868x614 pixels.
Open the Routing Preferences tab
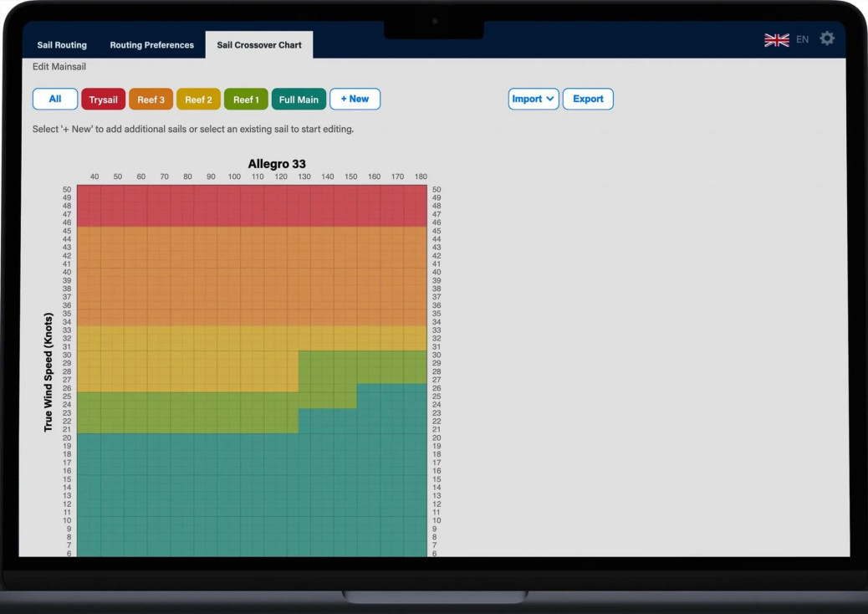pos(151,45)
